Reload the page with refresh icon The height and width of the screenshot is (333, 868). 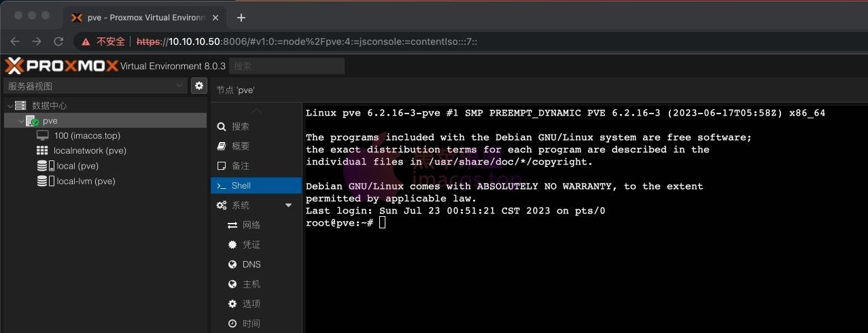pyautogui.click(x=59, y=41)
